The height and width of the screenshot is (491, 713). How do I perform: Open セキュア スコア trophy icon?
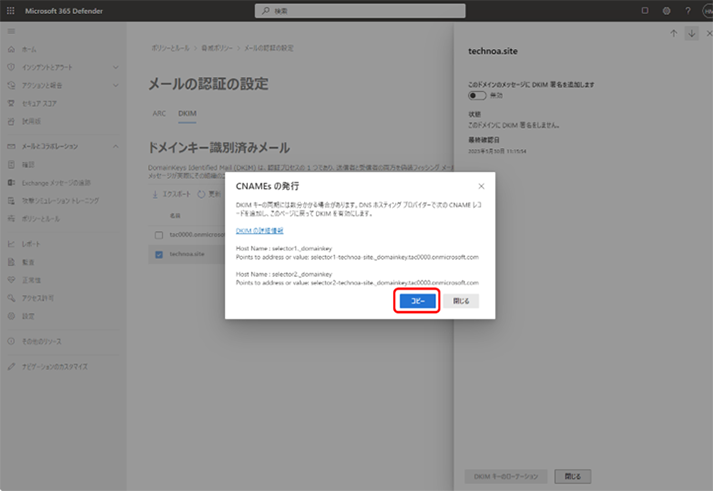click(x=11, y=103)
